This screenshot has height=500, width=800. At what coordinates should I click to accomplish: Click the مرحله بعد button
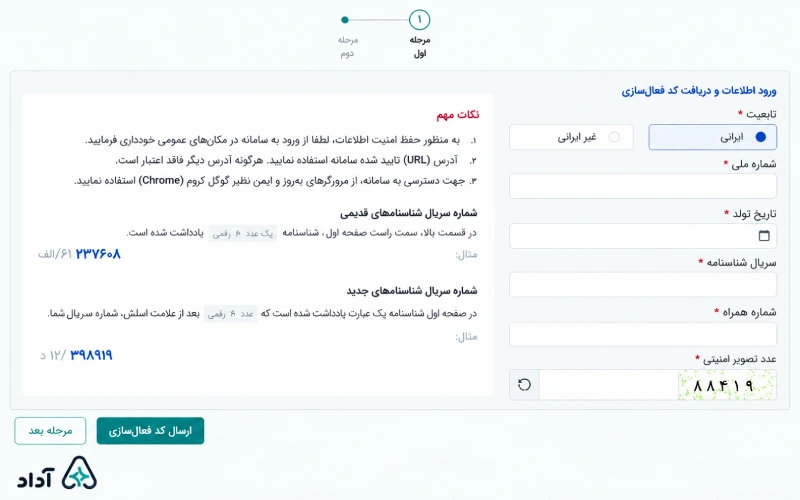pyautogui.click(x=50, y=431)
